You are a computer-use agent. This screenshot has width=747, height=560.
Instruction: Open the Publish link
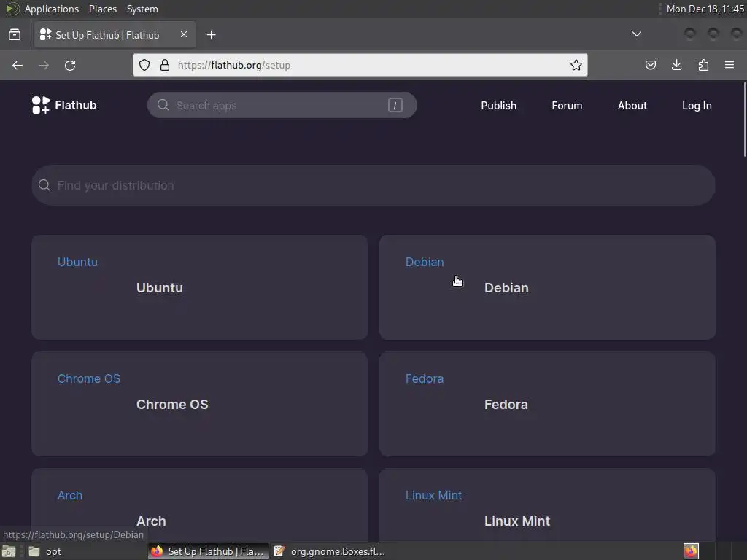tap(498, 106)
